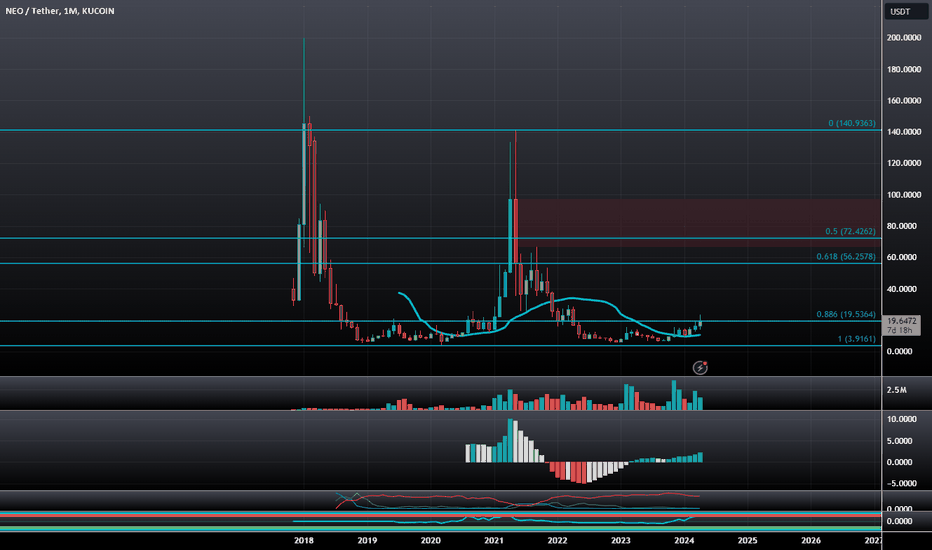This screenshot has height=550, width=932.
Task: Click the 2020 label on time axis
Action: pos(430,540)
